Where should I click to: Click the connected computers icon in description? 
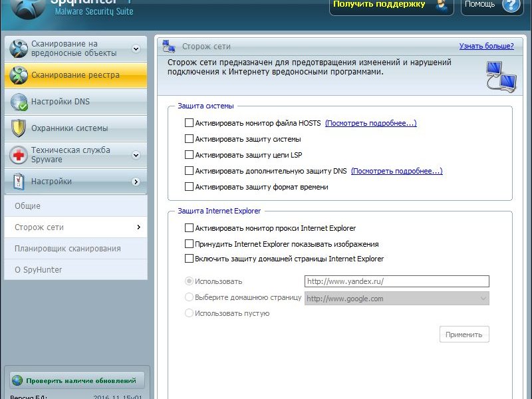501,76
